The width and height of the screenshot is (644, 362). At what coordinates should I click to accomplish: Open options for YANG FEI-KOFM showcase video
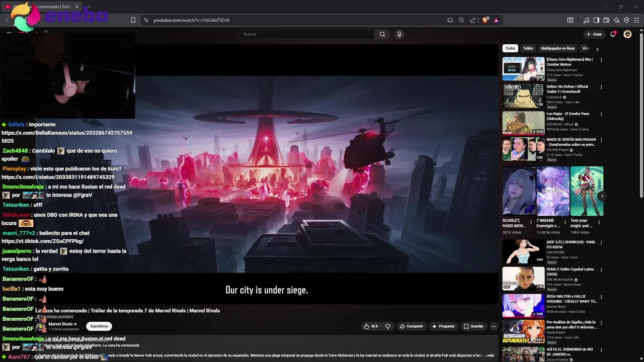point(601,242)
